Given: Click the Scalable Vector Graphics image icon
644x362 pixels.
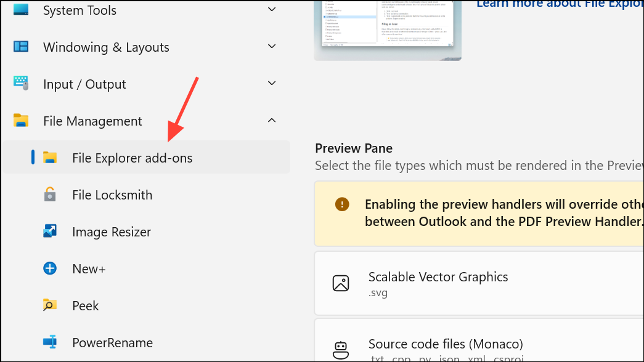Looking at the screenshot, I should pos(341,283).
